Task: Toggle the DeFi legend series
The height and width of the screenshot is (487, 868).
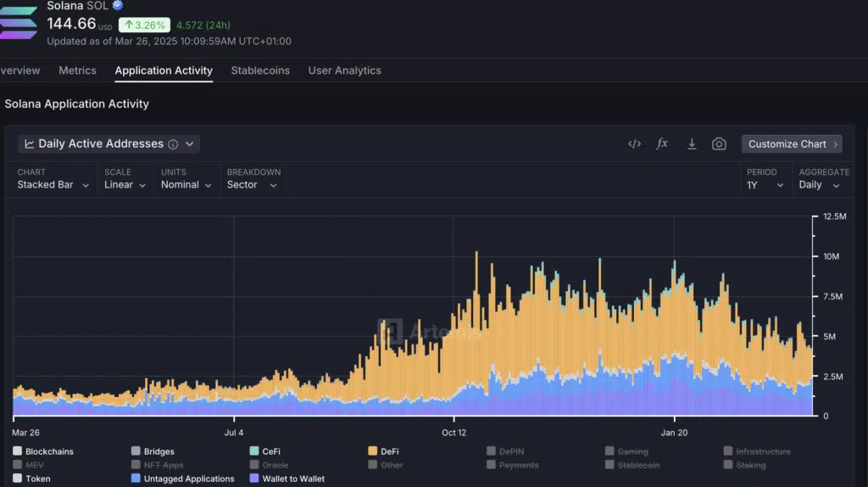Action: tap(383, 451)
